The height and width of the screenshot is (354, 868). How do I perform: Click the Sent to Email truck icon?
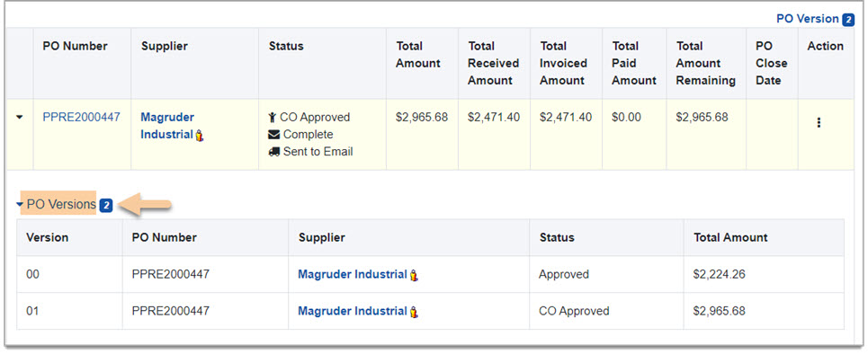pos(273,152)
